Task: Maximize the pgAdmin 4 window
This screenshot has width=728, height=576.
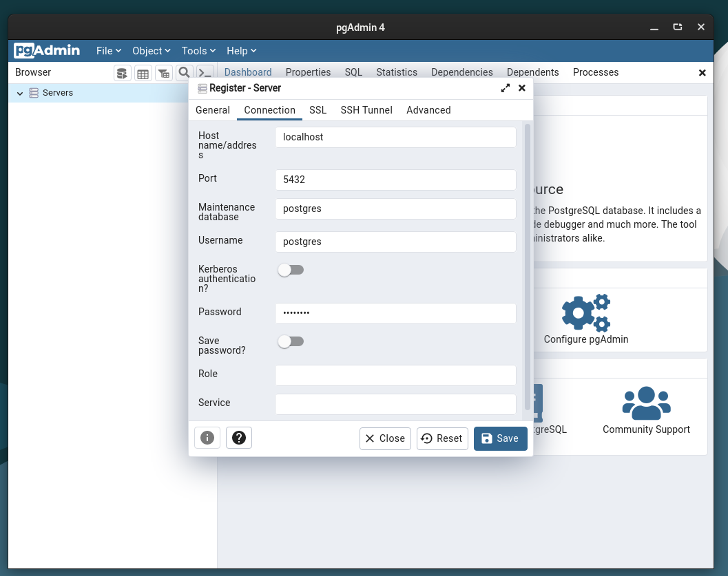Action: click(x=678, y=28)
